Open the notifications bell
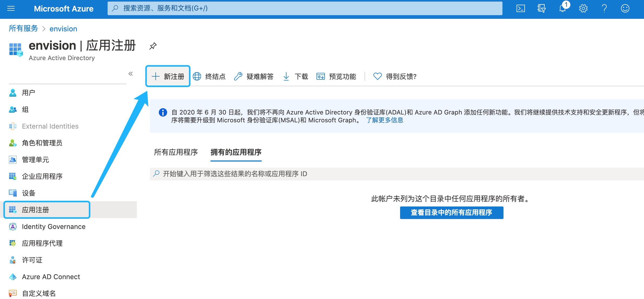 tap(562, 9)
